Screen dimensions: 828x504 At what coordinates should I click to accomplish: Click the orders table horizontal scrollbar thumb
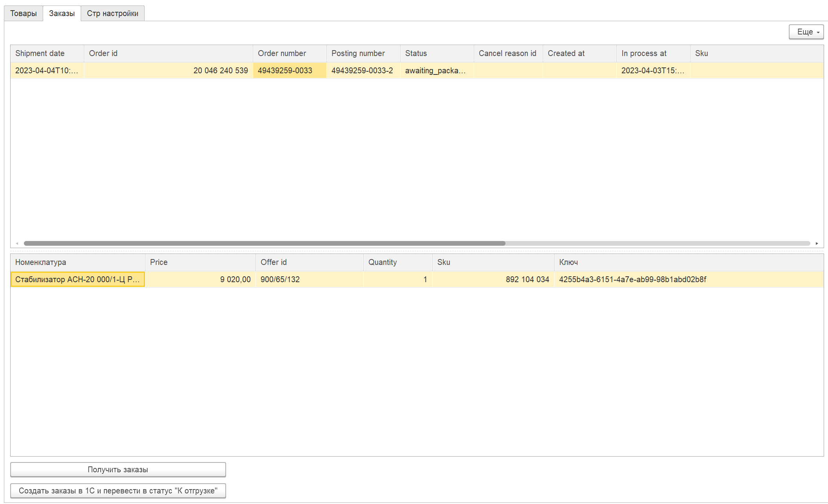(x=265, y=243)
